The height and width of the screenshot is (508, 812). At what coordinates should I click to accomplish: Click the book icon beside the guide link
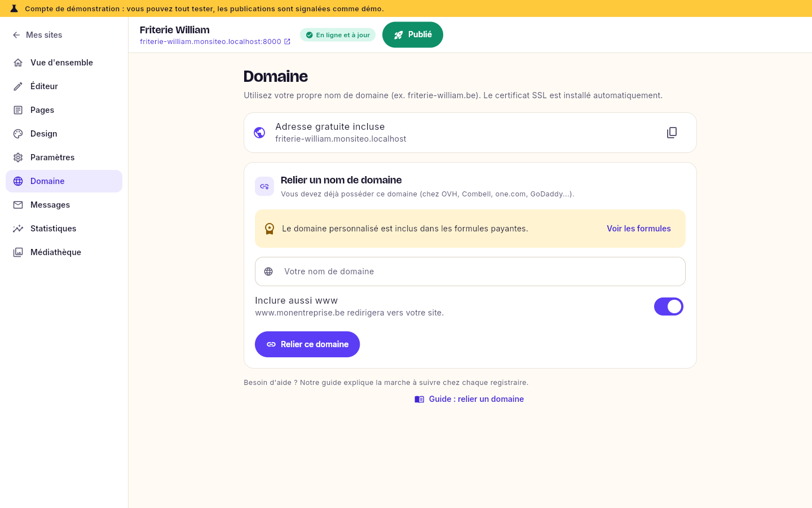[420, 399]
